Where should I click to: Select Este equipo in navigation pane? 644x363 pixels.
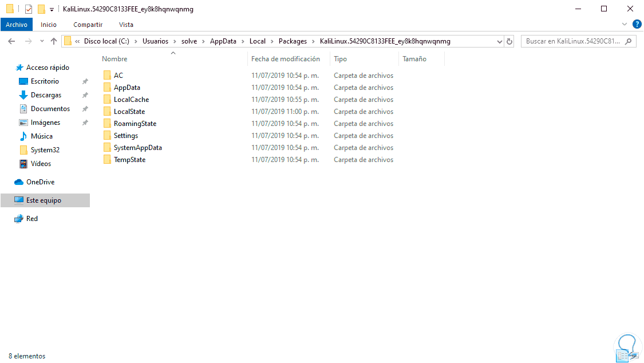tap(45, 200)
